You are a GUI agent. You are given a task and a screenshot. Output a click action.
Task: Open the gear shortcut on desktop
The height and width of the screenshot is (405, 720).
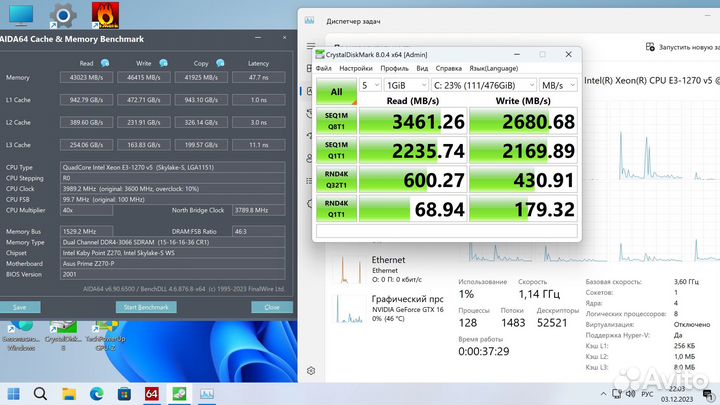pyautogui.click(x=63, y=16)
